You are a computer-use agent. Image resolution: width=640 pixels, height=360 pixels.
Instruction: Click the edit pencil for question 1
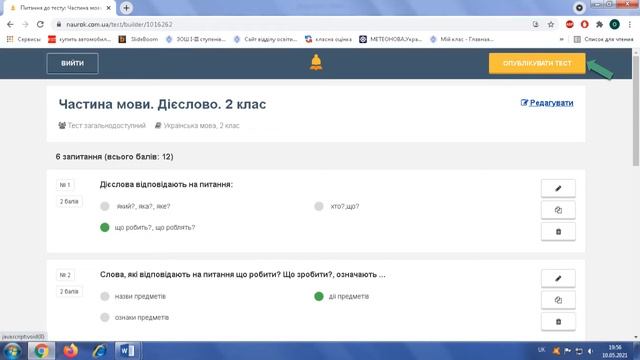point(558,188)
